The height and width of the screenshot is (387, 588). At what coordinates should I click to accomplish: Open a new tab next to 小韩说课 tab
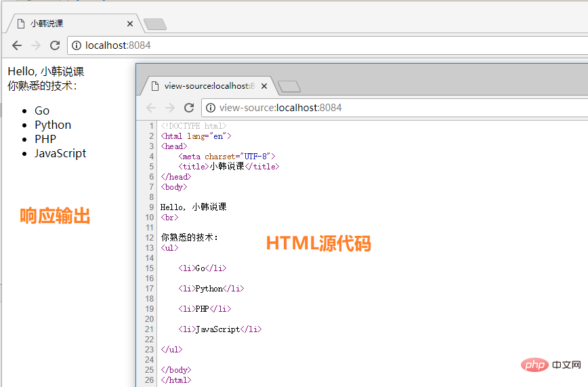[x=155, y=24]
